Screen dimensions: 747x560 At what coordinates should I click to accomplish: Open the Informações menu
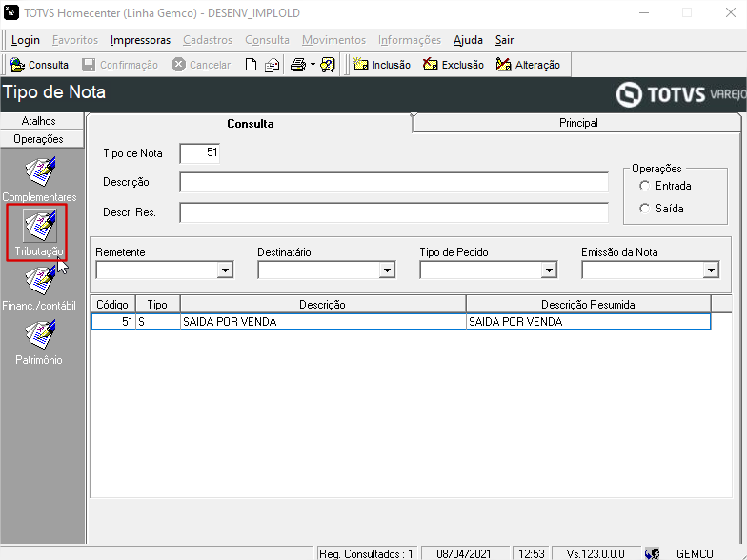[x=410, y=40]
